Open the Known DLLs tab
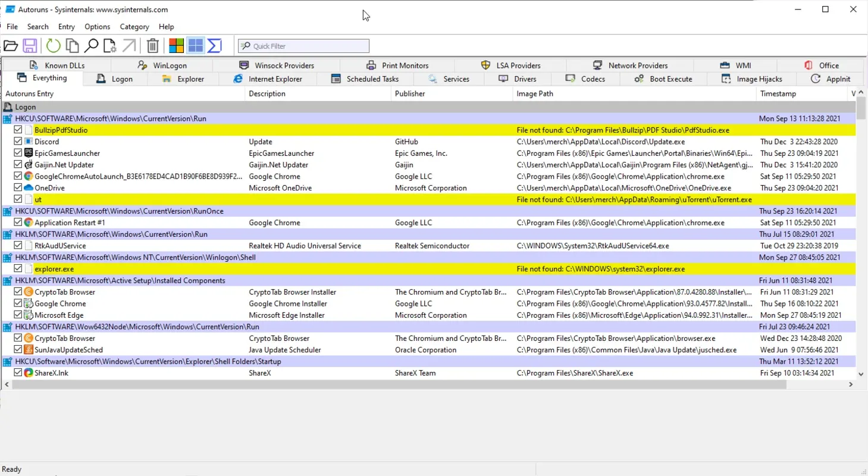 (x=57, y=65)
